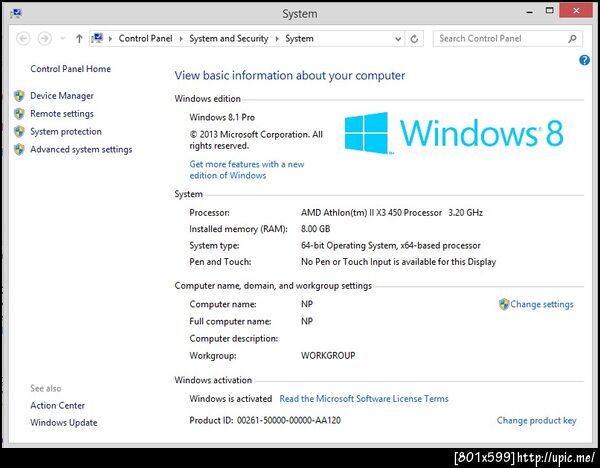600x468 pixels.
Task: Open recent locations dropdown arrow
Action: pyautogui.click(x=63, y=39)
